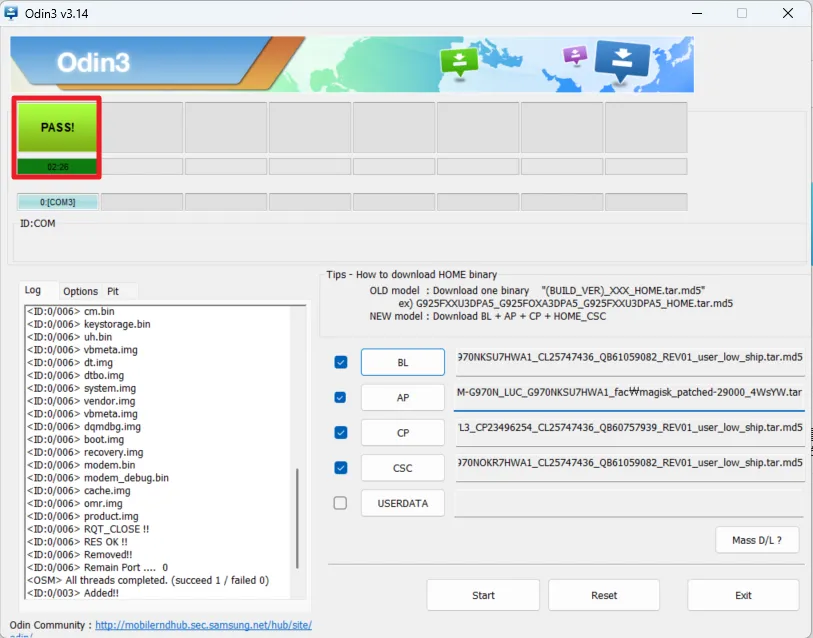Screen dimensions: 813x638
Task: Select the 'Added!!' log line
Action: [x=73, y=593]
